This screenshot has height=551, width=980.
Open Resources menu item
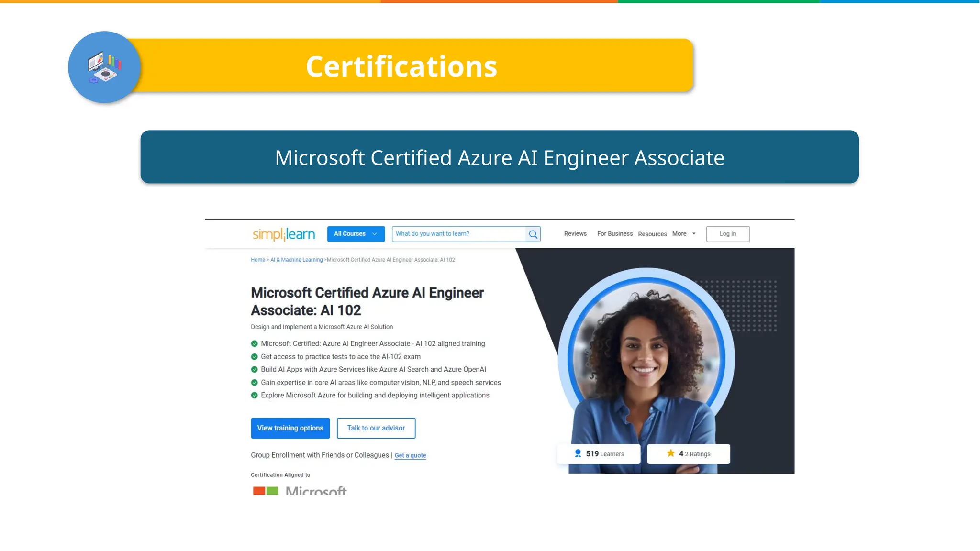[652, 234]
